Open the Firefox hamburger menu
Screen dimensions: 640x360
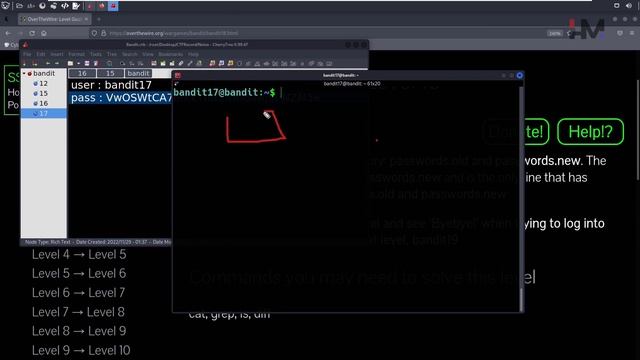[632, 33]
